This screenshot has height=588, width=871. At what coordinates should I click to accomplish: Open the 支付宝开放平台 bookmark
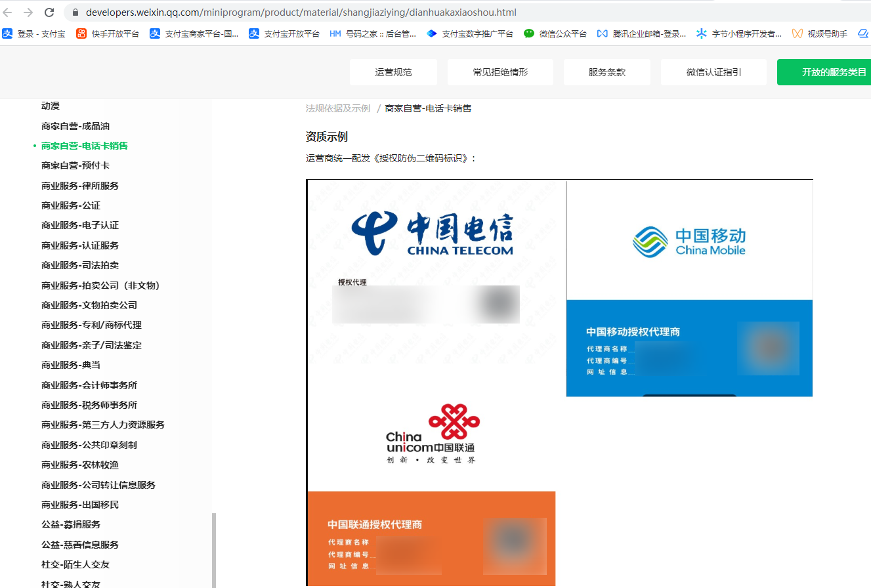(x=284, y=33)
